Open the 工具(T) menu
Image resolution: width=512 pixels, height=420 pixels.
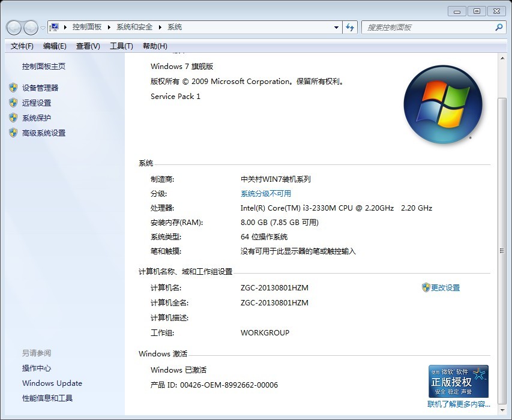click(121, 46)
